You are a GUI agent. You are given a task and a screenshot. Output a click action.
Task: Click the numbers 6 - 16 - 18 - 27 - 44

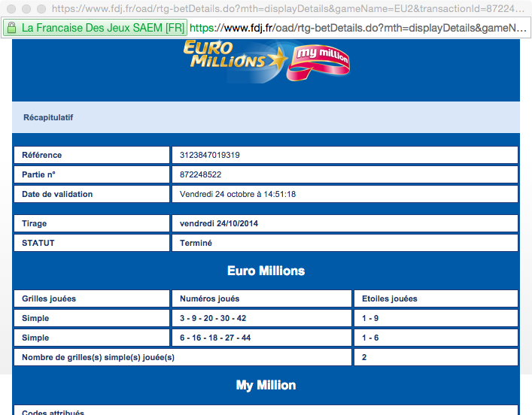click(x=215, y=338)
